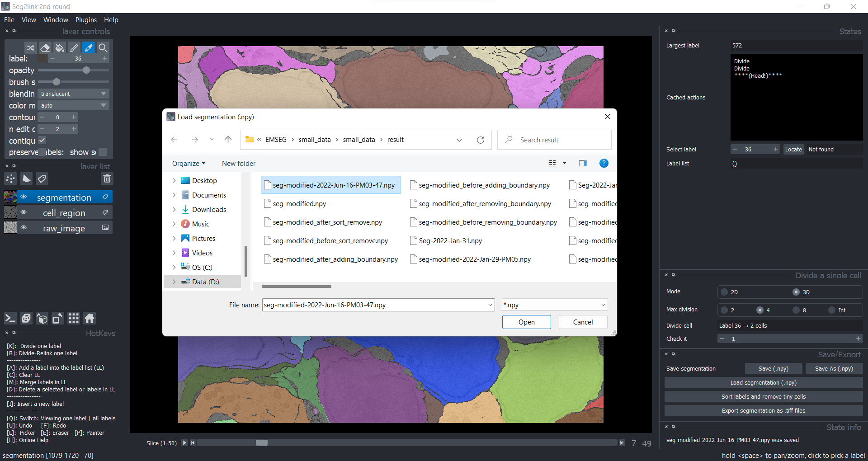This screenshot has width=868, height=461.
Task: Go back in file dialog
Action: pos(174,140)
